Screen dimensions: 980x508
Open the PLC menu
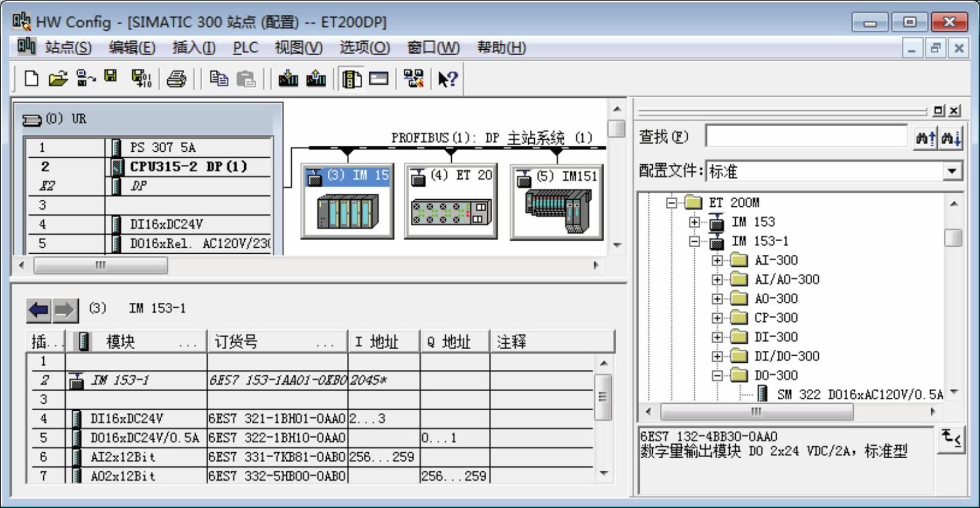245,47
